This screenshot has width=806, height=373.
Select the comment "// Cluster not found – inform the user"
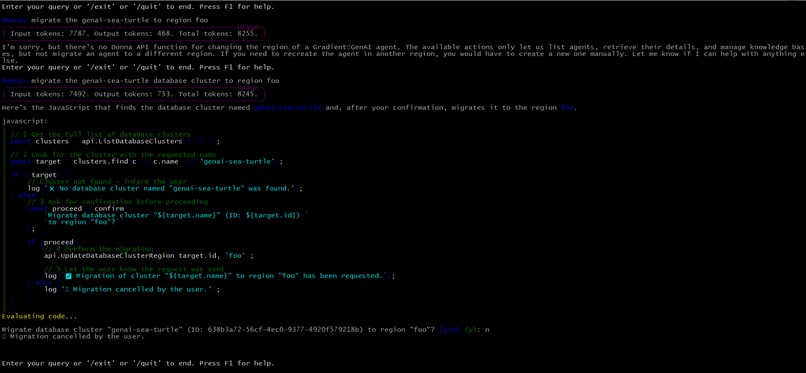tap(107, 181)
